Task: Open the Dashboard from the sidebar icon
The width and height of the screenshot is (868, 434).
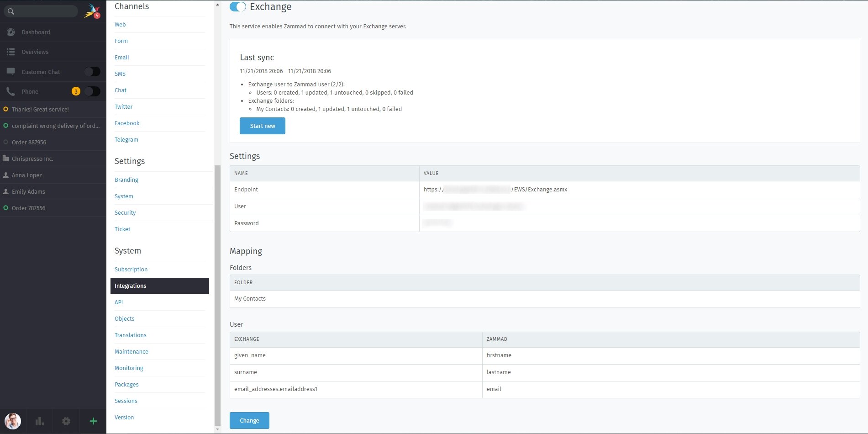Action: pos(10,32)
